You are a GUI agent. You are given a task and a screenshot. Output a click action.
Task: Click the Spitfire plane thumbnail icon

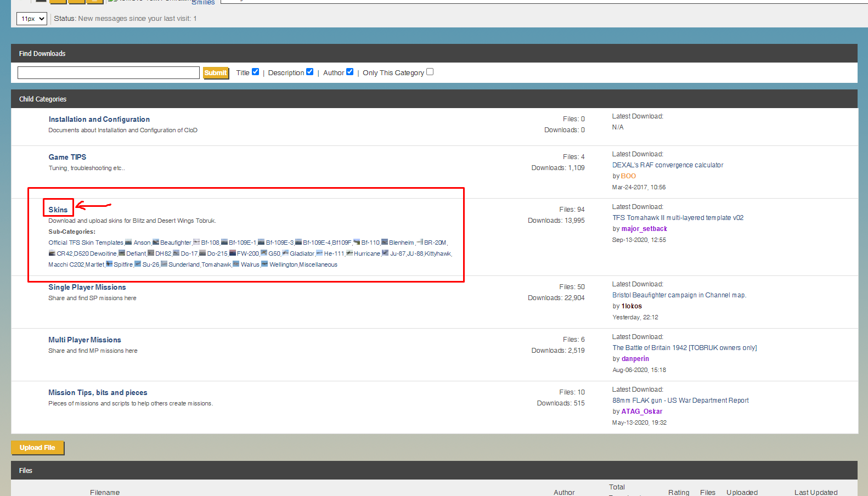(109, 264)
